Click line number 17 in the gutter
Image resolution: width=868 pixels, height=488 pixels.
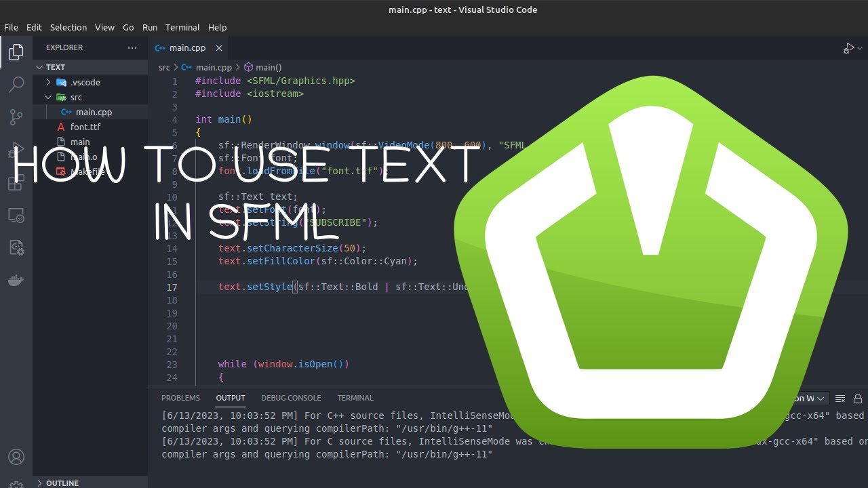[172, 287]
